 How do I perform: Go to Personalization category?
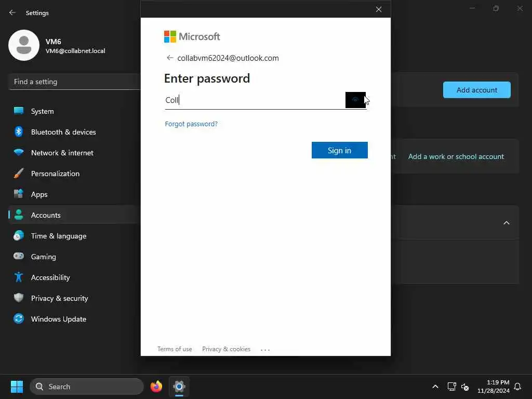pos(75,174)
